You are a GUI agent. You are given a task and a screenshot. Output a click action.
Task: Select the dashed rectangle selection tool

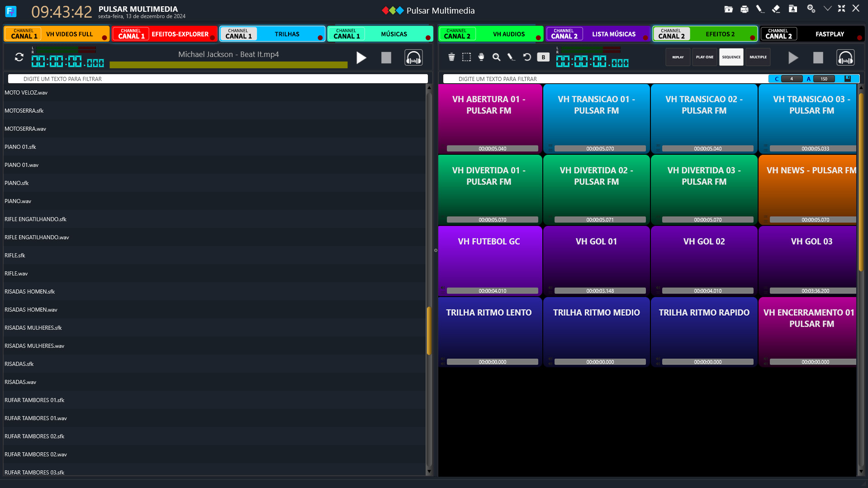tap(466, 57)
